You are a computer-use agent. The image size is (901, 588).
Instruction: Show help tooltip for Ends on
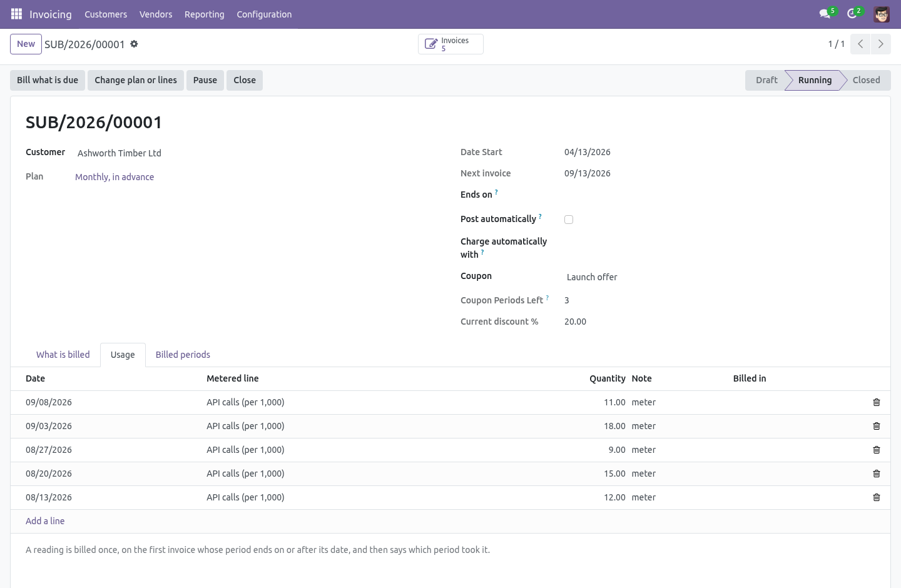click(496, 193)
